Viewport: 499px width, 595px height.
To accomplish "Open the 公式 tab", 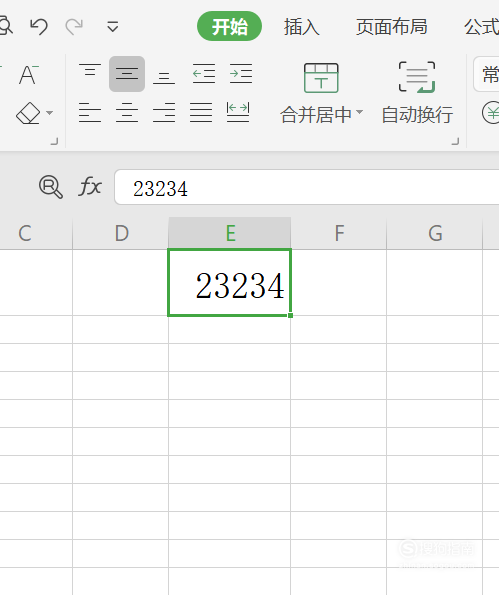I will point(481,27).
